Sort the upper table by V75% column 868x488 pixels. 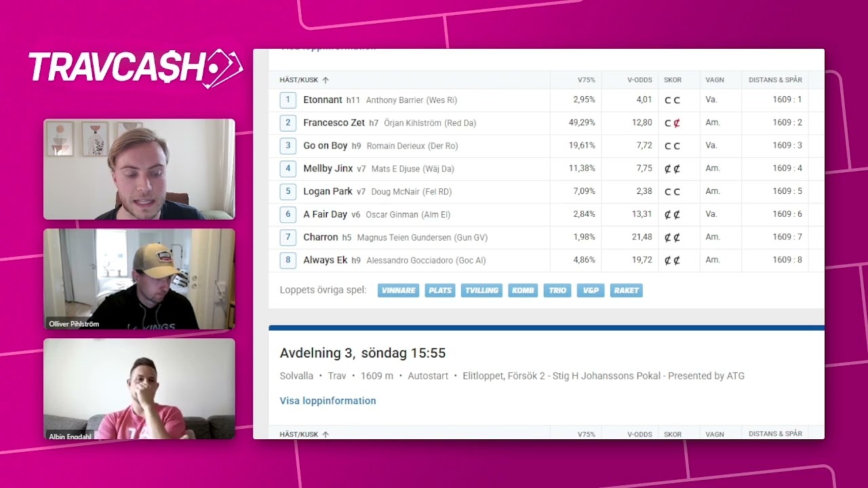[x=587, y=80]
